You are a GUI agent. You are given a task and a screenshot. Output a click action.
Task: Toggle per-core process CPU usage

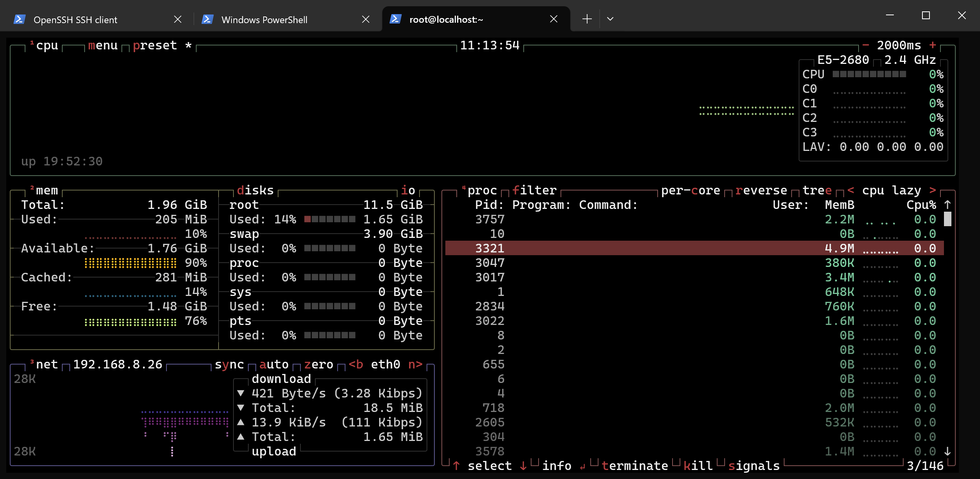(x=691, y=191)
